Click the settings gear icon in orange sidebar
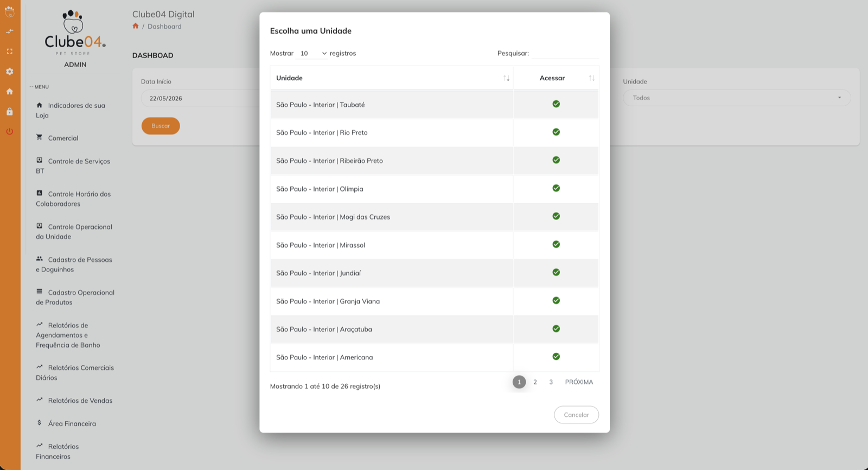This screenshot has height=470, width=868. click(10, 72)
